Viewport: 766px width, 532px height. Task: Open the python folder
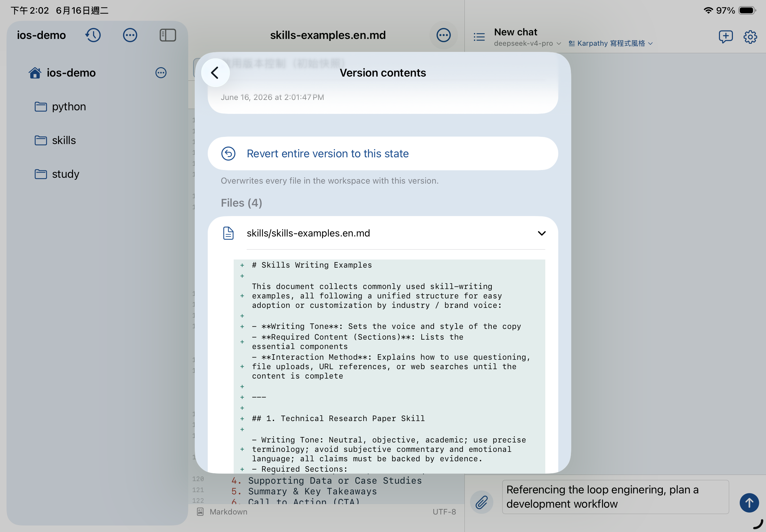(60, 107)
